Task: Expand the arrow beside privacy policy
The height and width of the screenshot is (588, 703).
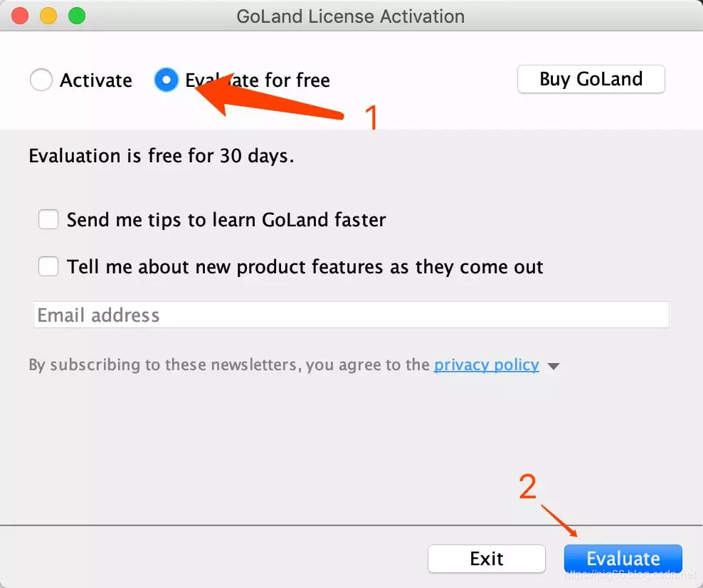Action: tap(554, 367)
